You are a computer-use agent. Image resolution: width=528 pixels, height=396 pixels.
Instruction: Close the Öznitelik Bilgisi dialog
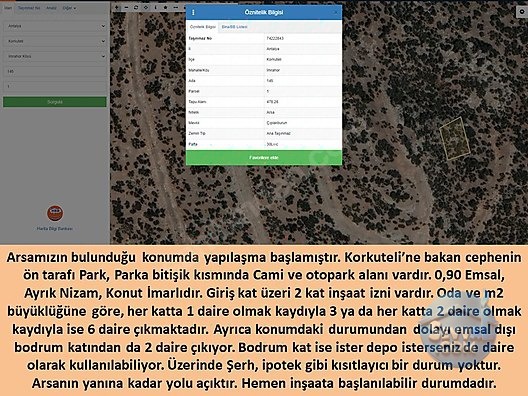[x=335, y=12]
